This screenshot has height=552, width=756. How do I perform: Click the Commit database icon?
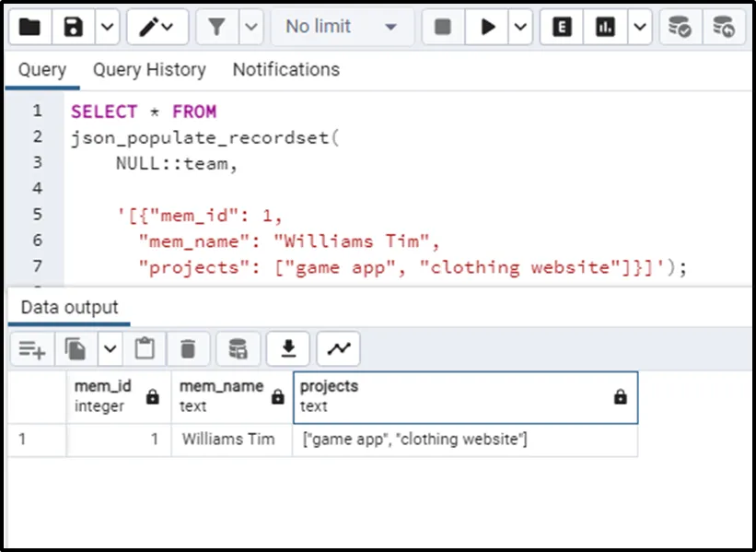(x=680, y=28)
